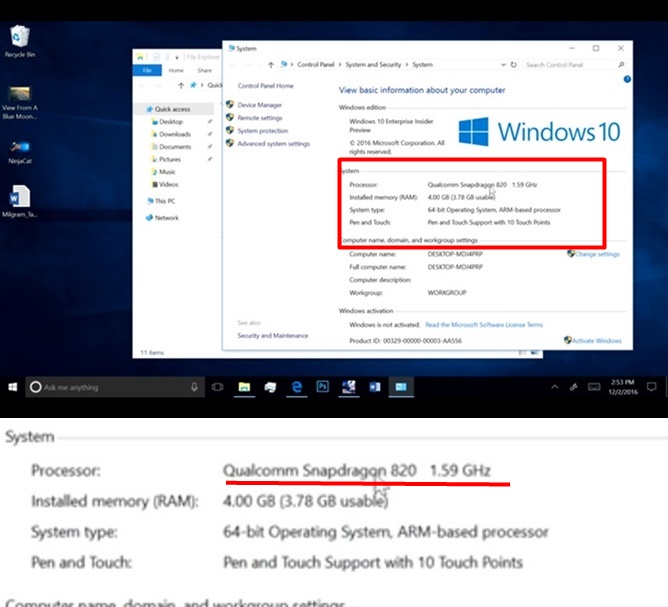Click the touch keyboard tray icon
Image resolution: width=668 pixels, height=607 pixels.
point(594,387)
